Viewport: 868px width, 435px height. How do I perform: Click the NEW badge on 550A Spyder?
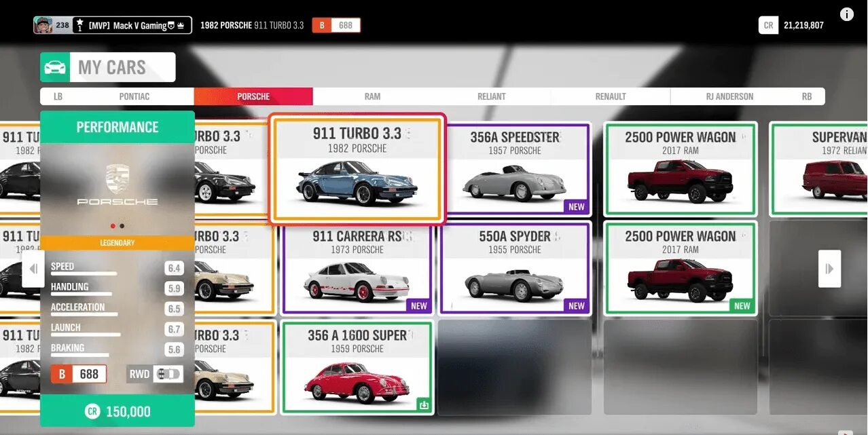tap(577, 306)
